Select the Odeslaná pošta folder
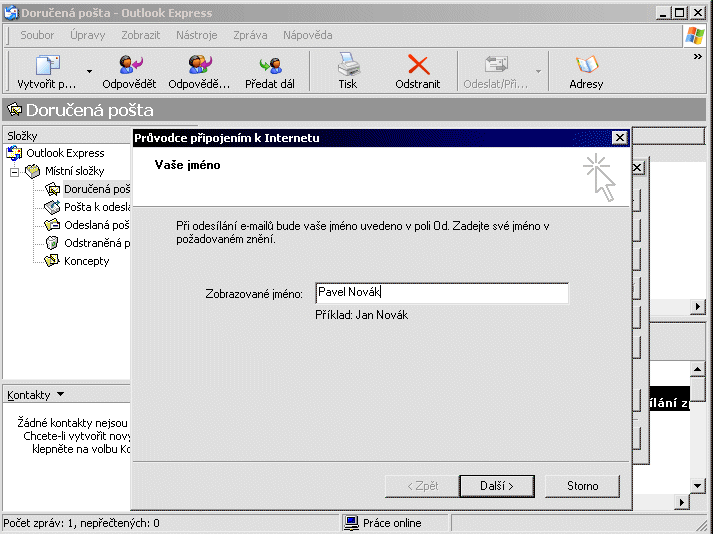Image resolution: width=713 pixels, height=534 pixels. (97, 225)
